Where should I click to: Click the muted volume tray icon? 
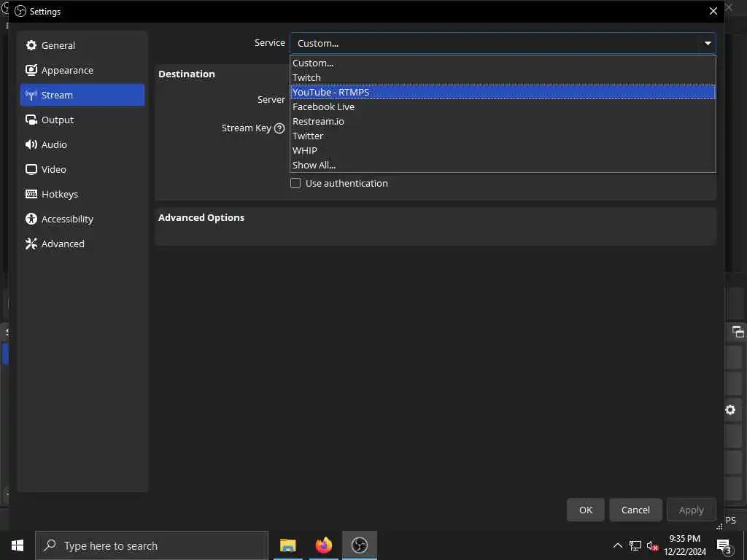pos(652,545)
